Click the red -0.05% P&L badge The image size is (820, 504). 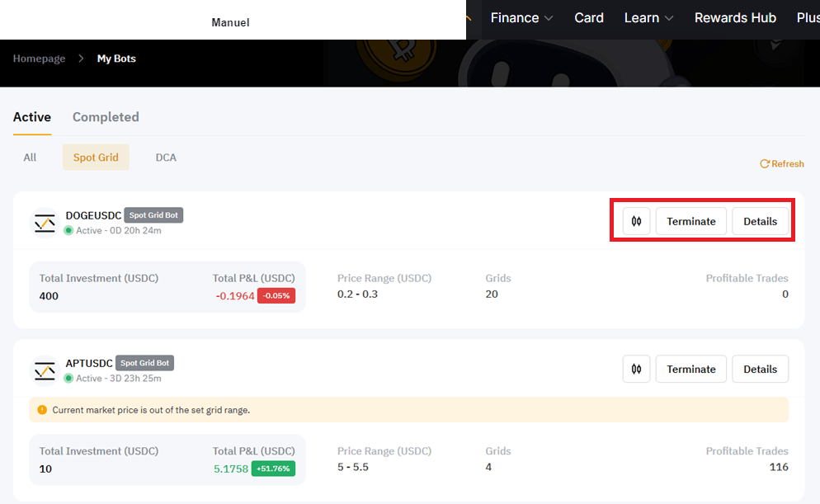[x=276, y=294]
